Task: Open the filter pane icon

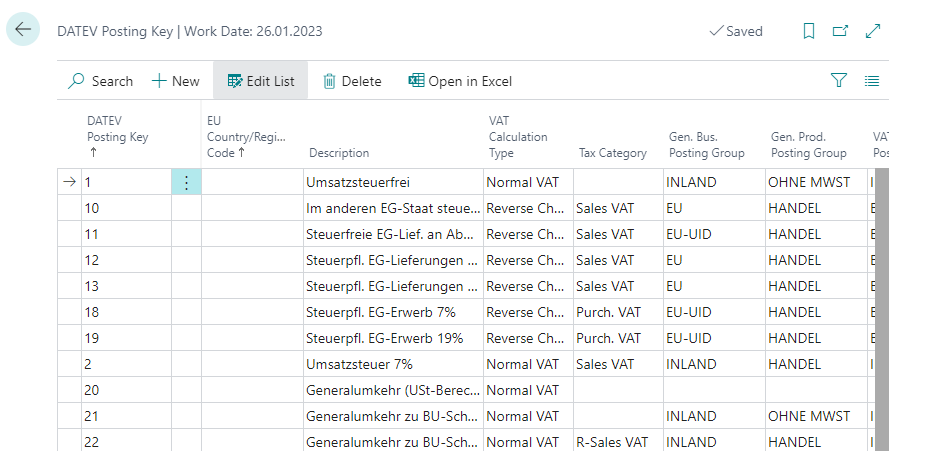Action: 839,80
